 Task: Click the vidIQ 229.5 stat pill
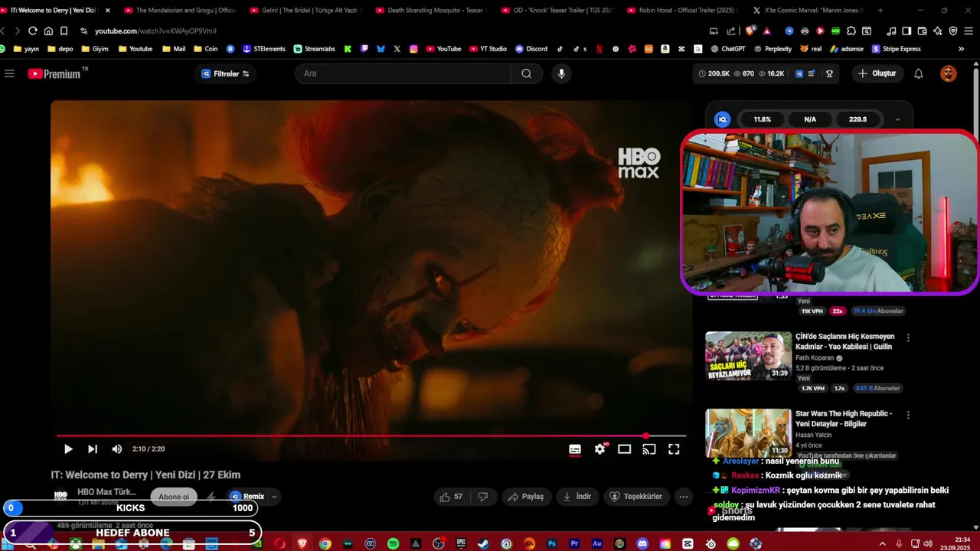857,119
